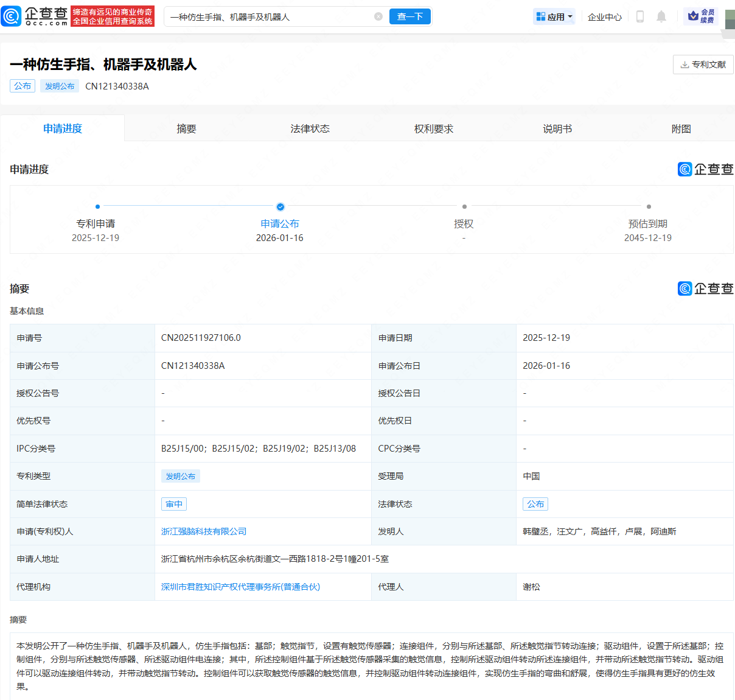Open the notification bell
735x700 pixels.
661,16
